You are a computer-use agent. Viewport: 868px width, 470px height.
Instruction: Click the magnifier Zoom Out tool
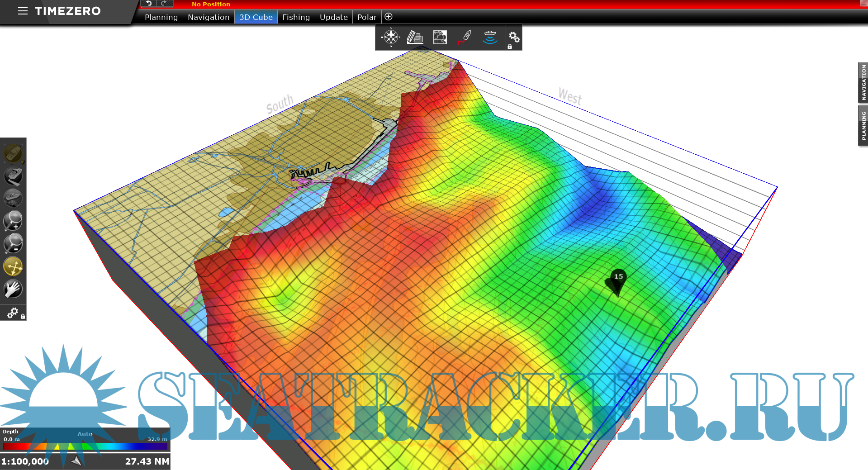point(13,243)
